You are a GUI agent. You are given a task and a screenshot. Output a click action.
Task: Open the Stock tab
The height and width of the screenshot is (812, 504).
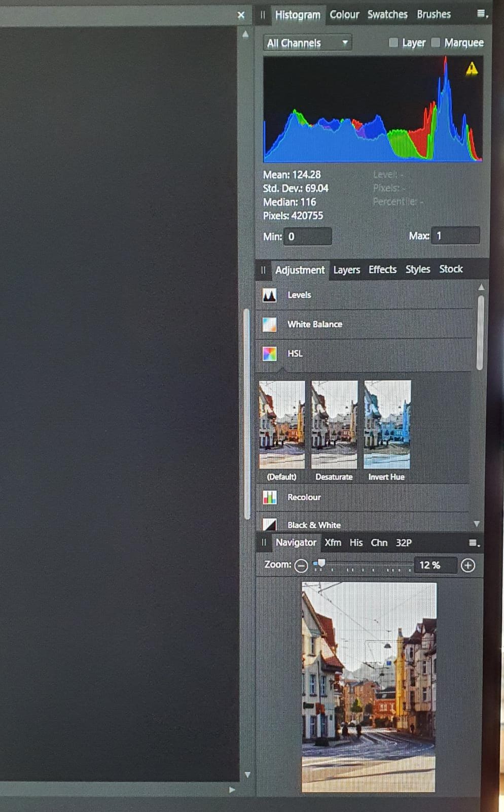coord(451,269)
